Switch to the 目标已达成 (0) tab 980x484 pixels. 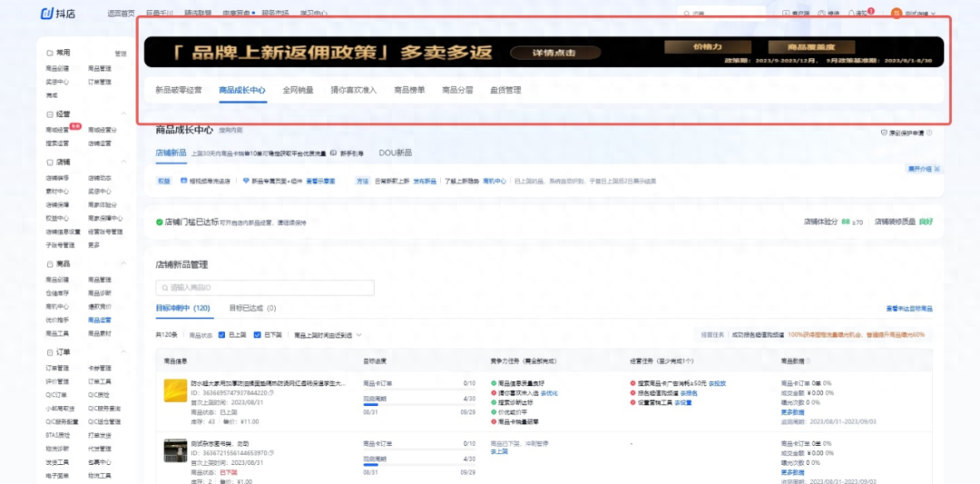point(252,308)
